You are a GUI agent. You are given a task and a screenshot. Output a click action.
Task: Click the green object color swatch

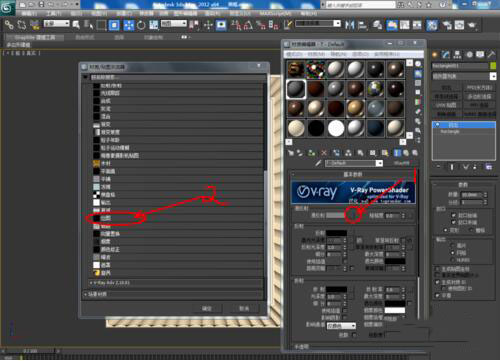point(493,66)
